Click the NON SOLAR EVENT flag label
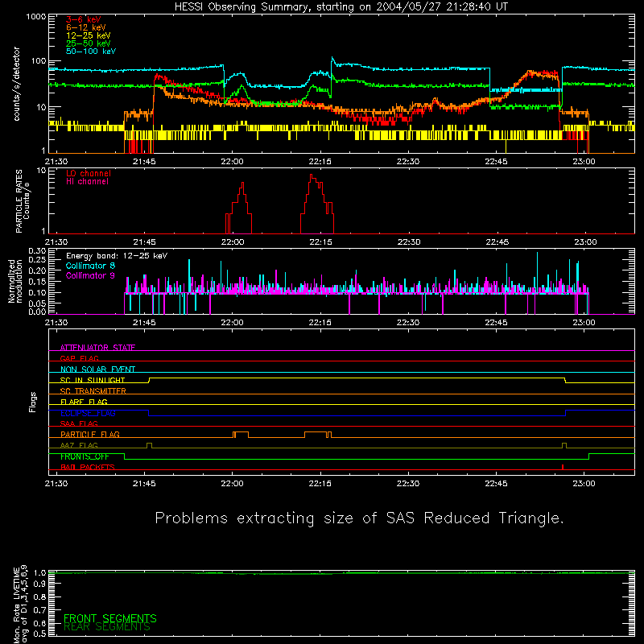Viewport: 644px width, 644px height. [x=97, y=369]
